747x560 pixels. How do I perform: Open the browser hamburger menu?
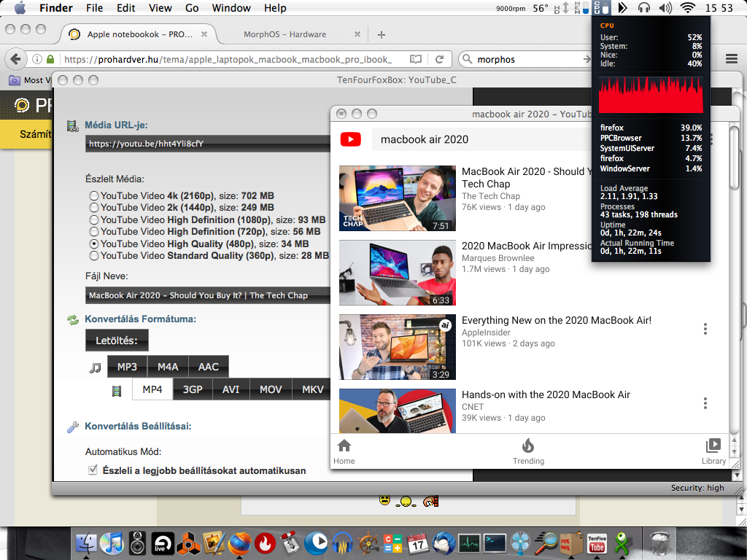coord(731,59)
